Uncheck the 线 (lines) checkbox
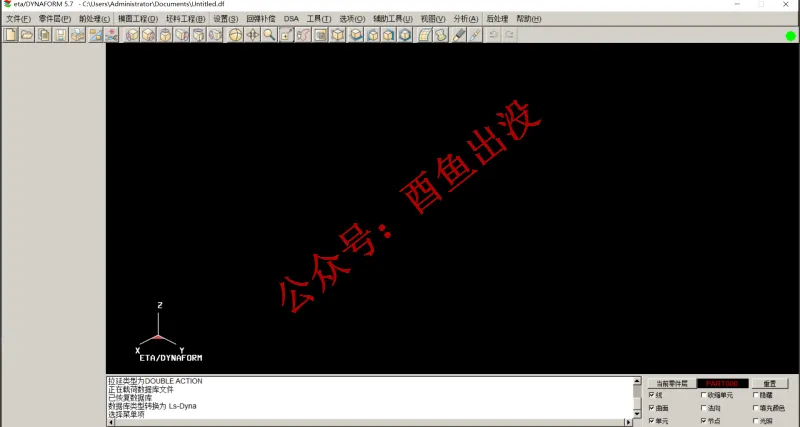The image size is (800, 427). point(652,395)
